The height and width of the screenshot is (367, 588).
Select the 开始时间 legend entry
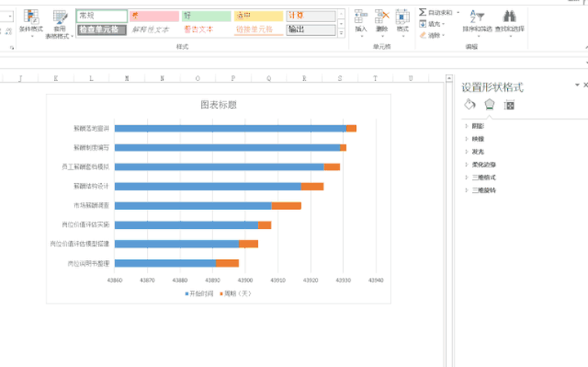[x=199, y=293]
